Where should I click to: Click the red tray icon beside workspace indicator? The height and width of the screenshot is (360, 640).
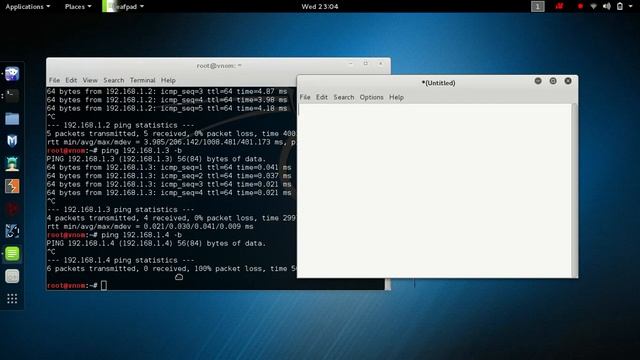point(559,7)
